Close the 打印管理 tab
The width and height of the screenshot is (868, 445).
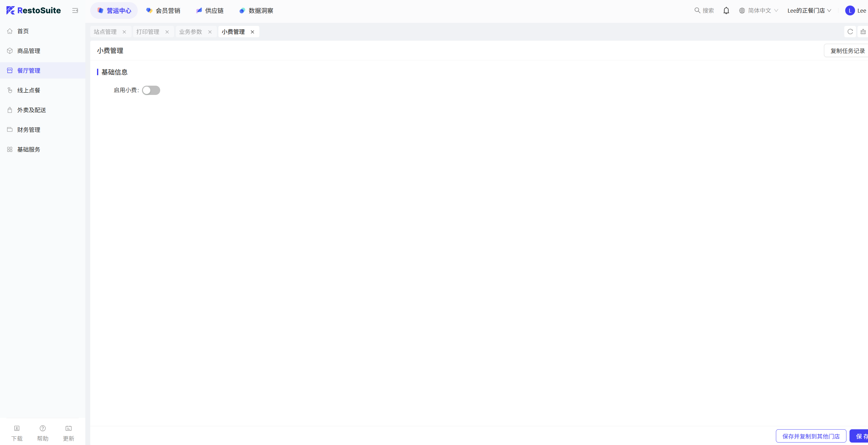pos(167,32)
